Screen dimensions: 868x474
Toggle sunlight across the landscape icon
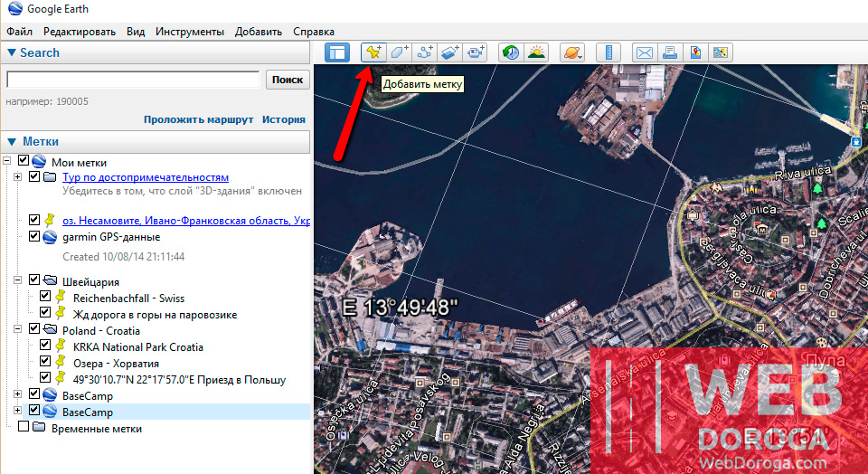tap(536, 52)
